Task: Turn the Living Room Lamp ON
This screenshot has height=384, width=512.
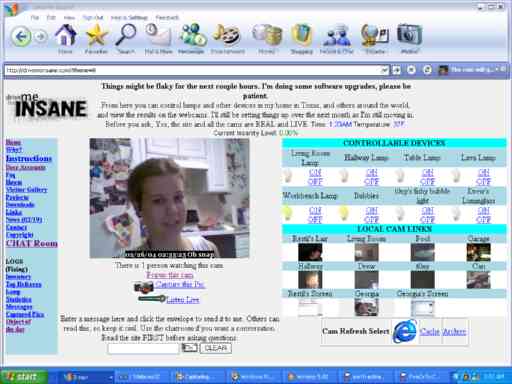Action: 315,173
